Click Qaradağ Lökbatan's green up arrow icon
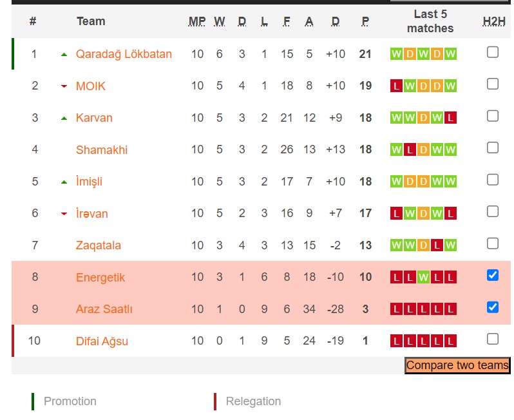Screen dimensions: 514x420 [64, 55]
